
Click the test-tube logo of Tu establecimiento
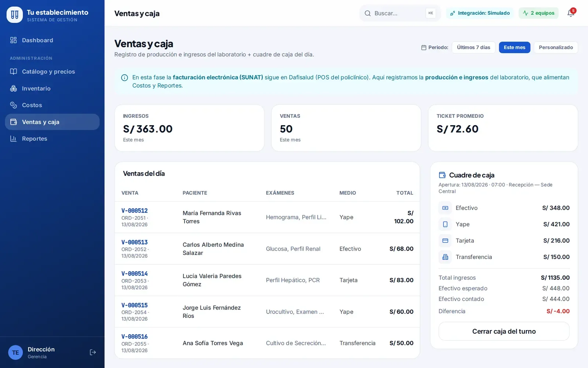15,15
